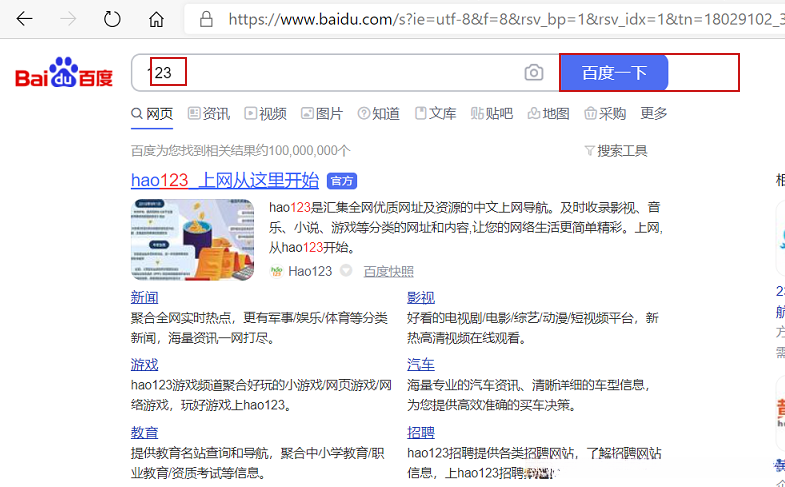Open the browser home page icon

156,19
